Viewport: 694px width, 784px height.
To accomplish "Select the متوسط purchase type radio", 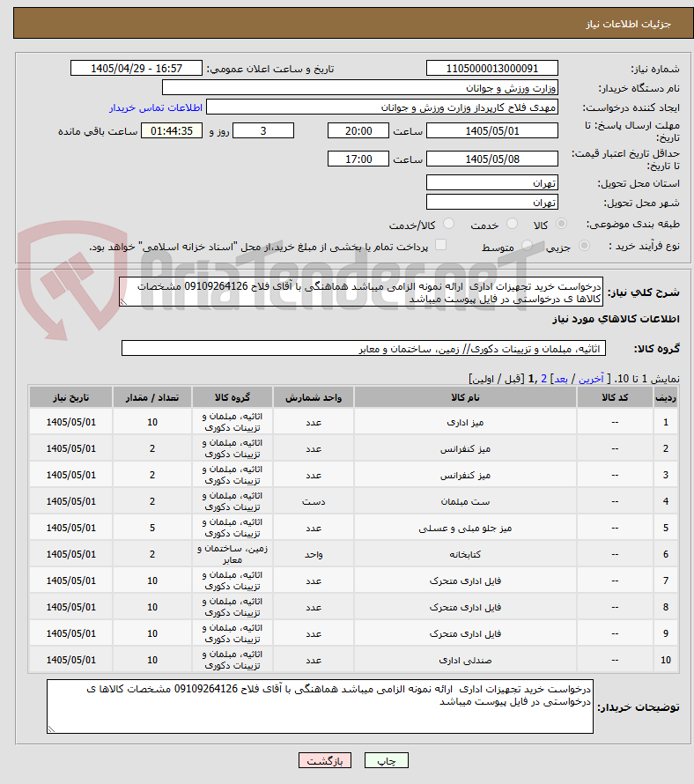I will click(x=527, y=246).
